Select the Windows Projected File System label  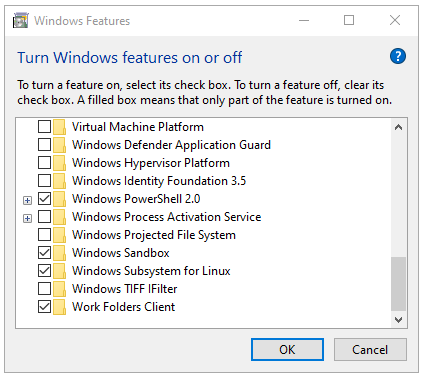click(x=154, y=235)
